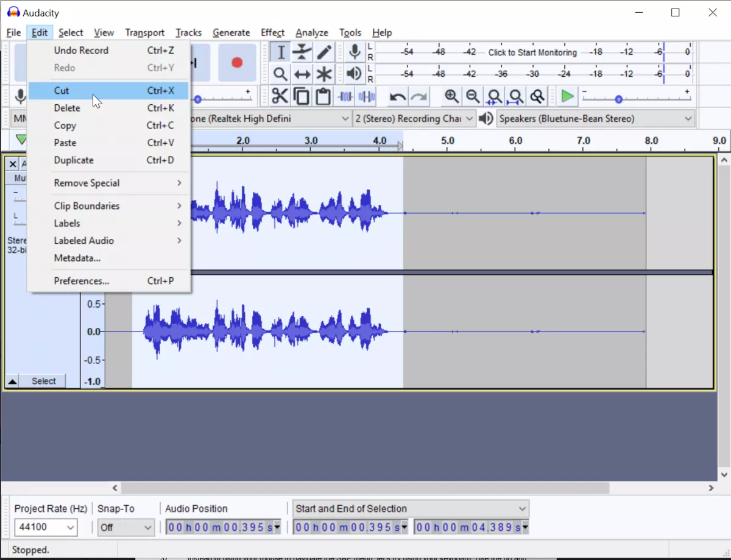Open the Generate menu
Screen dimensions: 731x560
[231, 32]
